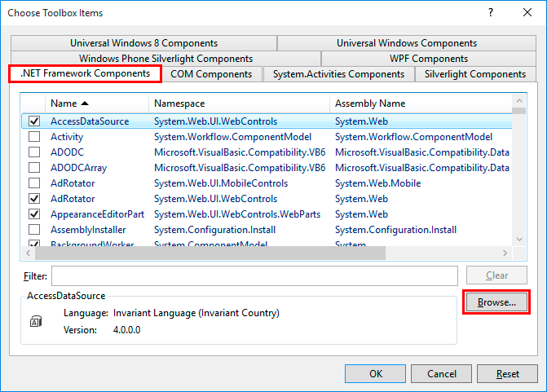Click the Name column sort arrow
Image resolution: width=547 pixels, height=392 pixels.
pos(85,104)
